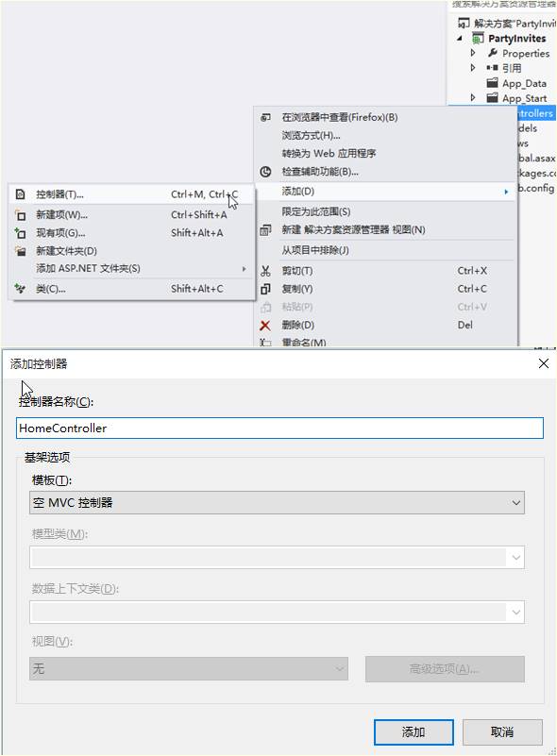Screen dimensions: 557x756
Task: Select 剪切(T) menu entry
Action: pyautogui.click(x=386, y=271)
